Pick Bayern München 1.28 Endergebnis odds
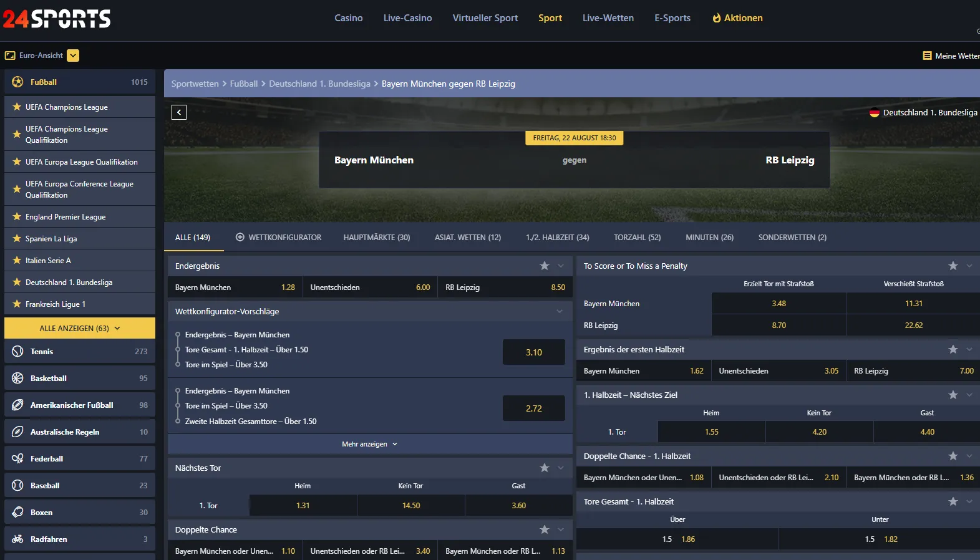 click(x=235, y=287)
